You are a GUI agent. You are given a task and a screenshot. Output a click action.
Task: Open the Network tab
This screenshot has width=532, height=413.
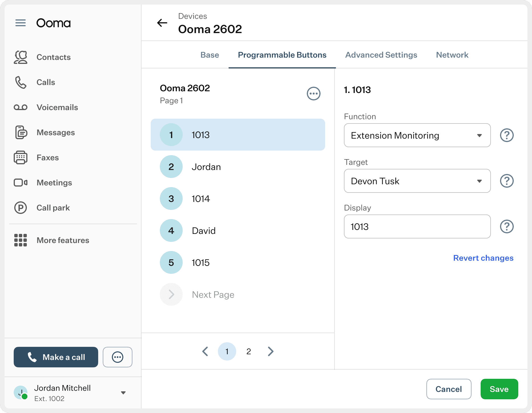(452, 55)
